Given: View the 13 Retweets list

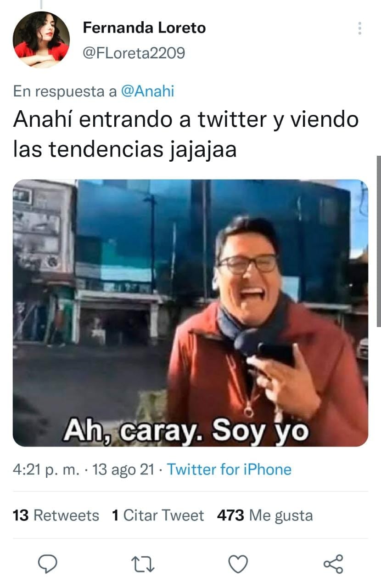Looking at the screenshot, I should tap(56, 515).
